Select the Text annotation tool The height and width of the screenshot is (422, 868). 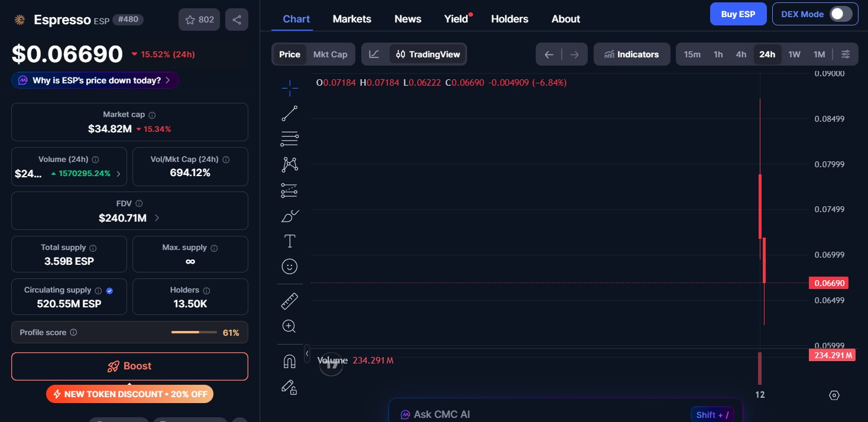[x=289, y=241]
